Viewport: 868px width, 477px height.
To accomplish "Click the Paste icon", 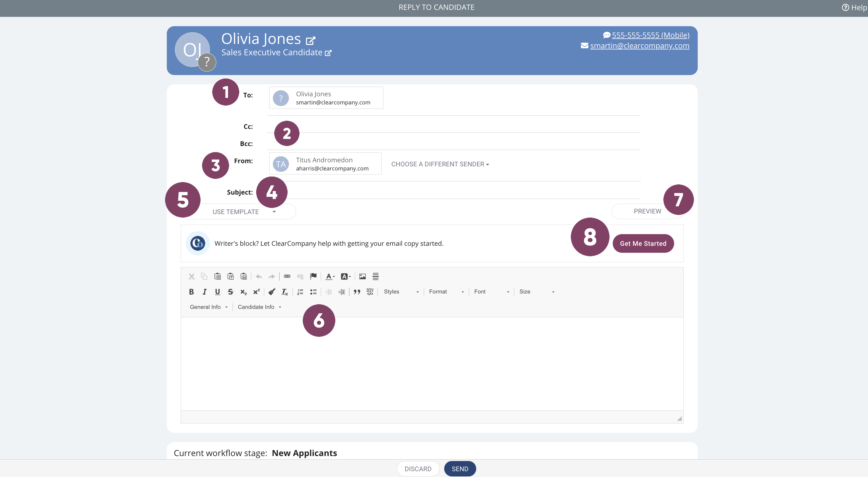I will point(217,276).
